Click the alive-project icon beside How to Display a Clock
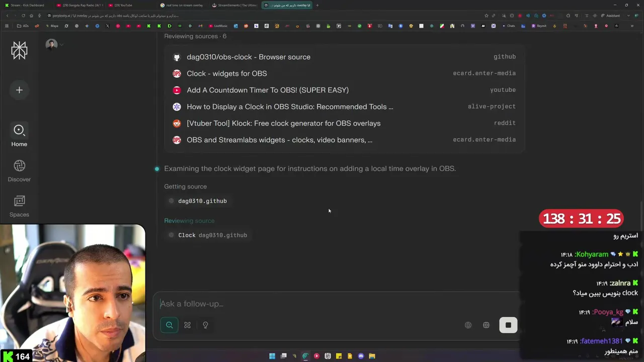The image size is (644, 362). pyautogui.click(x=177, y=107)
